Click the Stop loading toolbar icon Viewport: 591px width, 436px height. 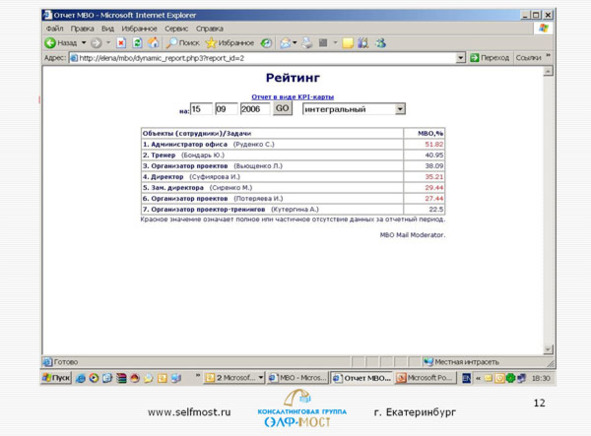coord(121,43)
